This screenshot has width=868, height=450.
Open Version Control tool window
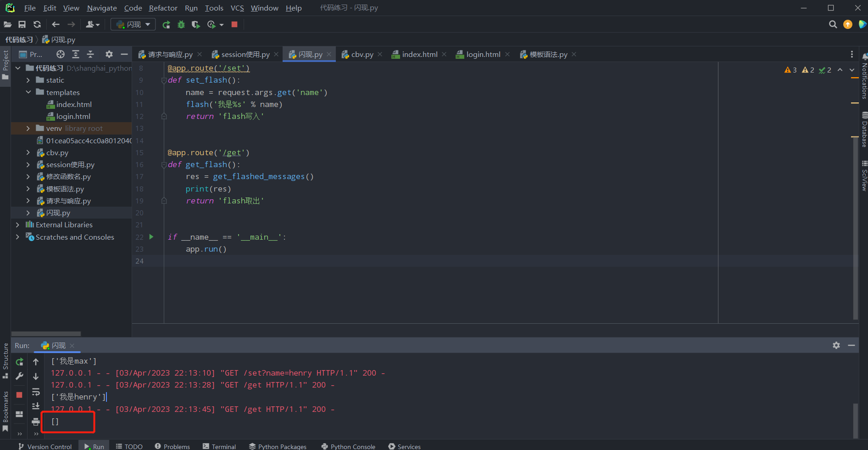45,446
